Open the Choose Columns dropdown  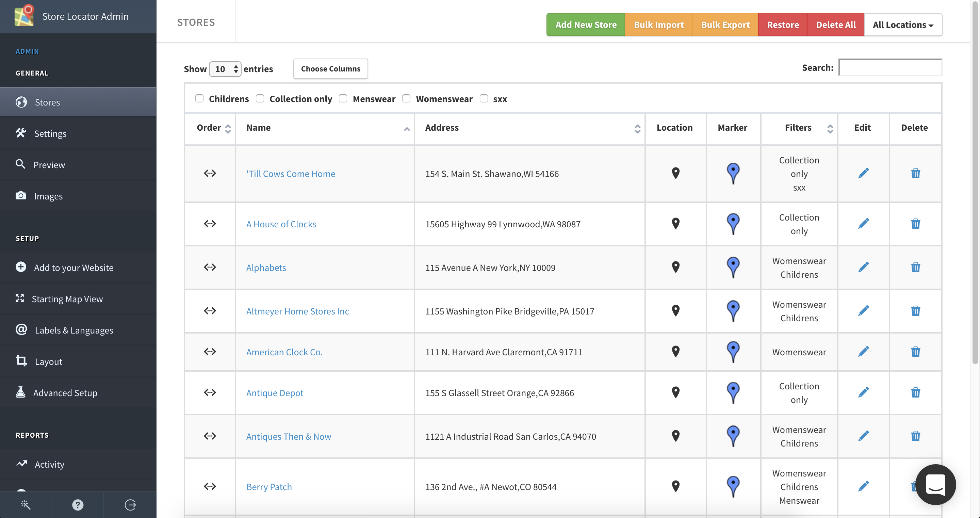point(330,68)
